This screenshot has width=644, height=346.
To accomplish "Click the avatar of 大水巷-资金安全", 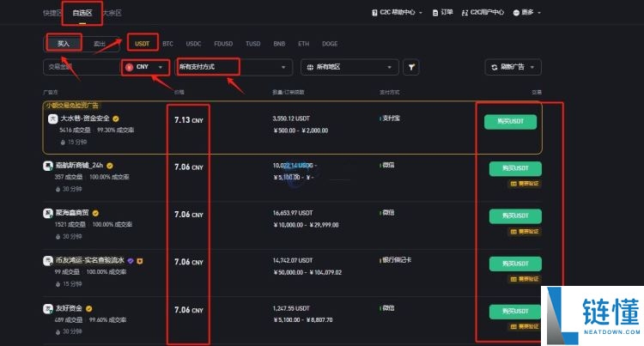I will [x=52, y=118].
